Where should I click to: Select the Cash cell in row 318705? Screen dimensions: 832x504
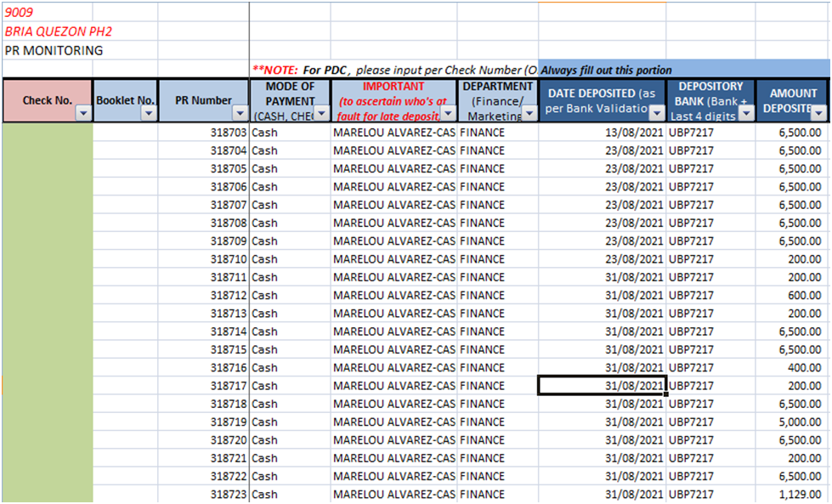[291, 168]
